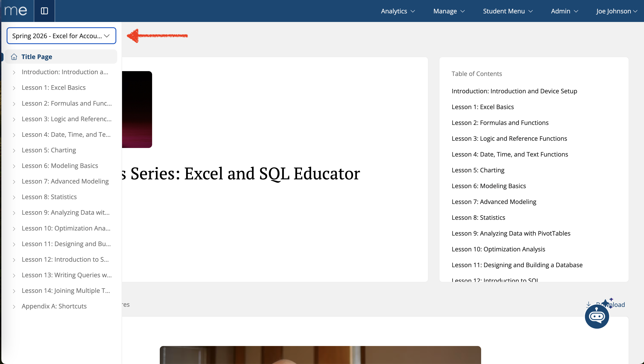Image resolution: width=644 pixels, height=364 pixels.
Task: Toggle the sidebar panel icon
Action: click(44, 11)
